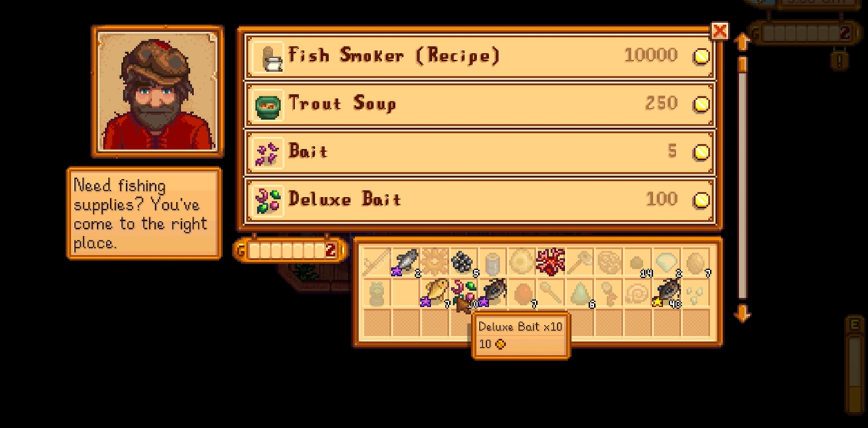This screenshot has width=868, height=428.
Task: Select the red coral in inventory
Action: click(549, 263)
